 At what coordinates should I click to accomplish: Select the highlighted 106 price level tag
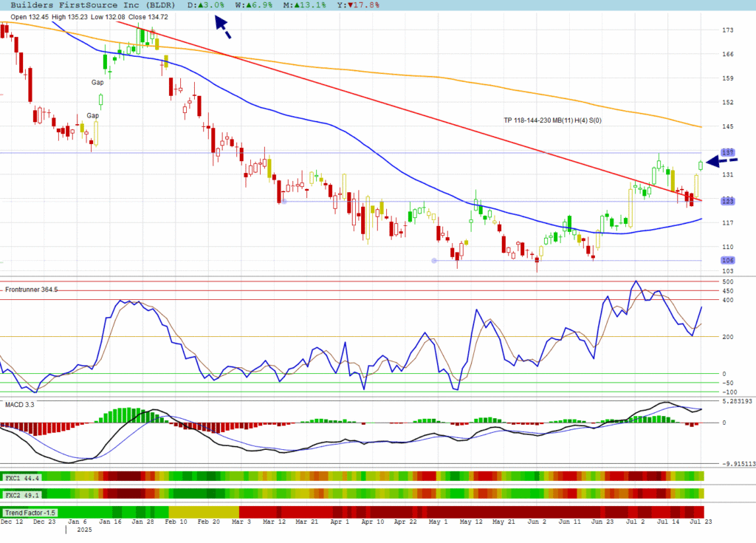coord(727,260)
